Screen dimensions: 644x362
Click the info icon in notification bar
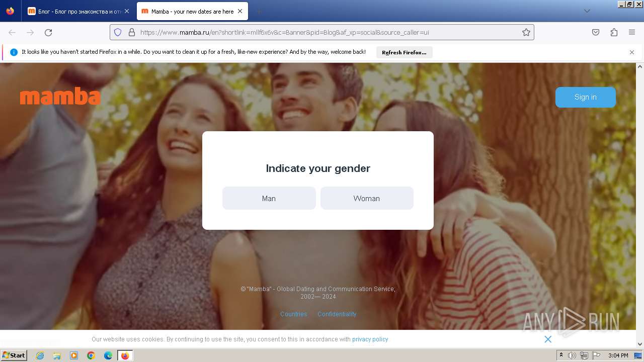[14, 52]
